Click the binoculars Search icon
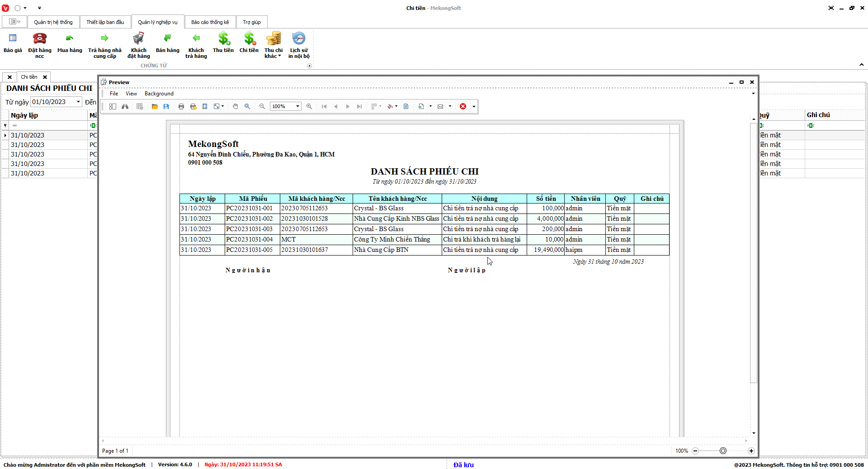The height and width of the screenshot is (469, 868). [125, 106]
